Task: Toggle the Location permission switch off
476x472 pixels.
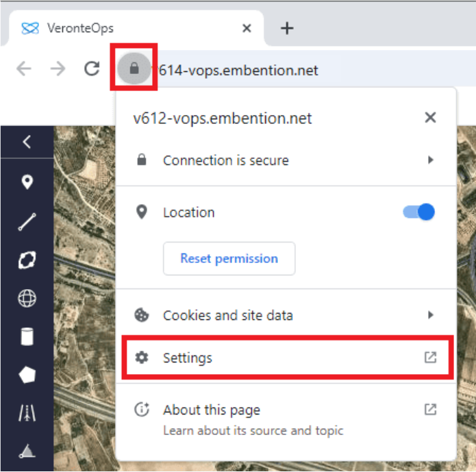Action: (x=419, y=212)
